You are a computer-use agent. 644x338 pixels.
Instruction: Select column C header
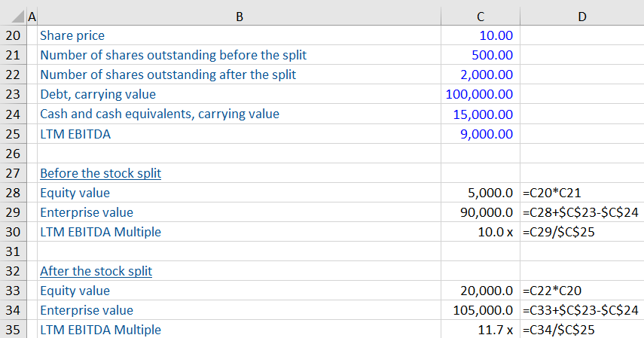click(x=480, y=16)
